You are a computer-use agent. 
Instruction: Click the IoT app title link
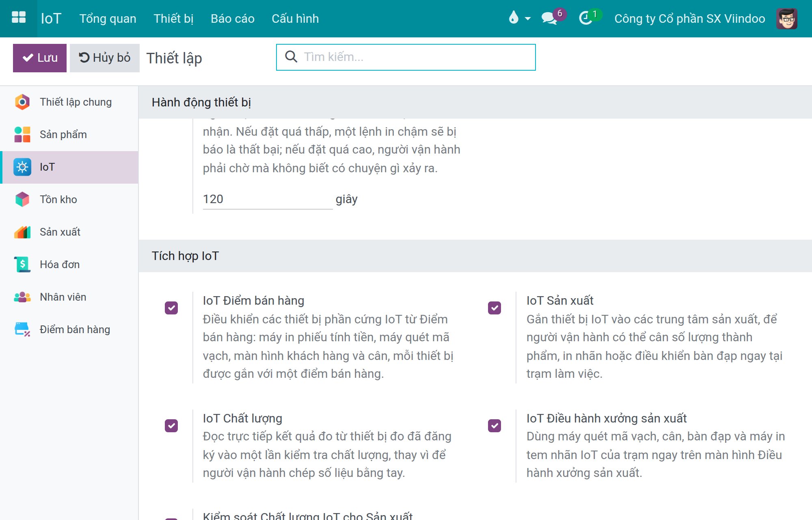click(51, 19)
